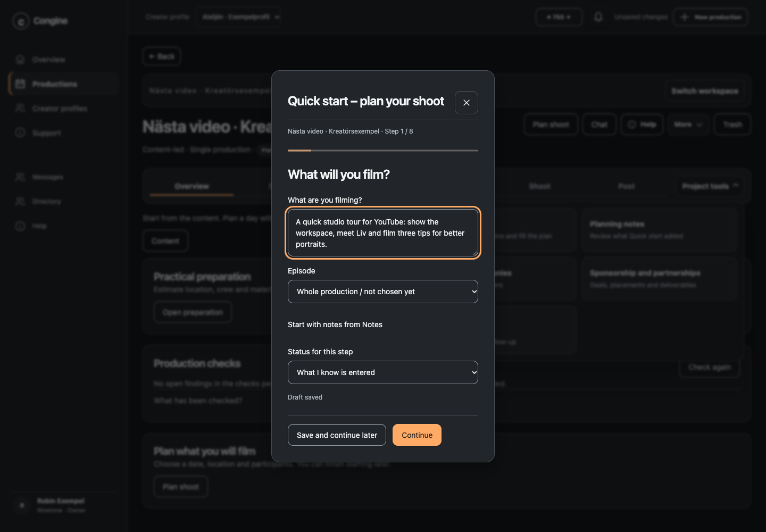766x532 pixels.
Task: Click 'Start with notes from Notes'
Action: (335, 325)
